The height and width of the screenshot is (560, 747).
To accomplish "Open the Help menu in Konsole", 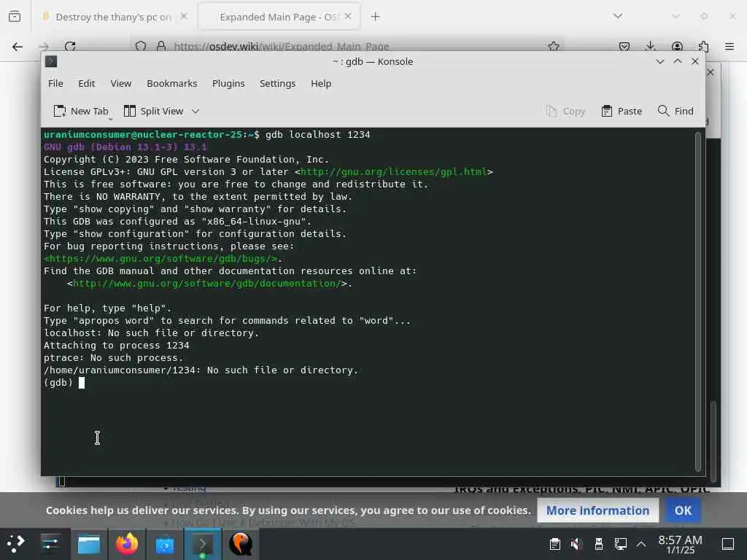I will click(321, 83).
